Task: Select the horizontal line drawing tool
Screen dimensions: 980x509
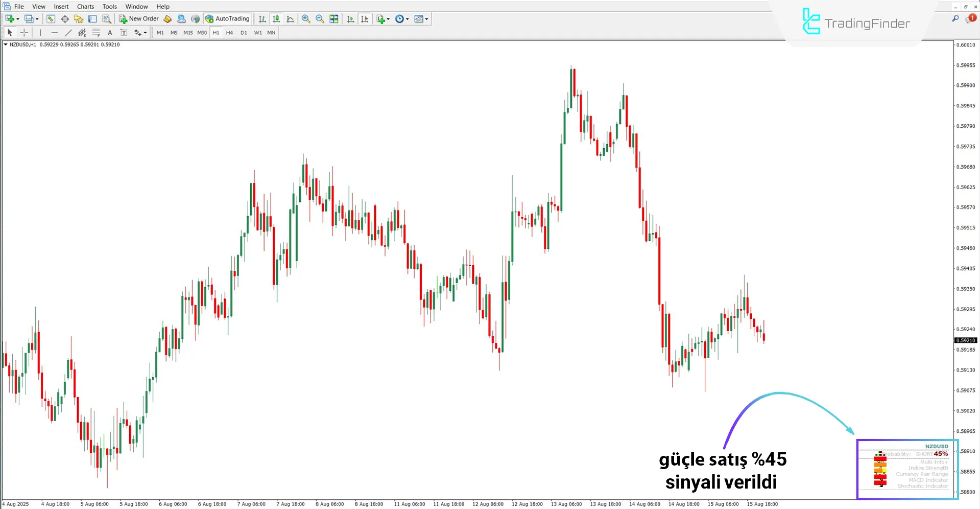Action: 54,33
